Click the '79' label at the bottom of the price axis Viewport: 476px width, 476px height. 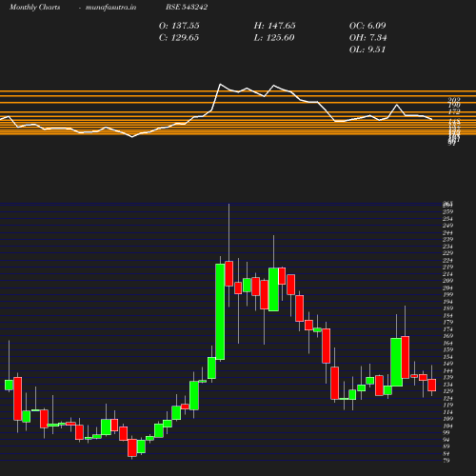point(446,460)
